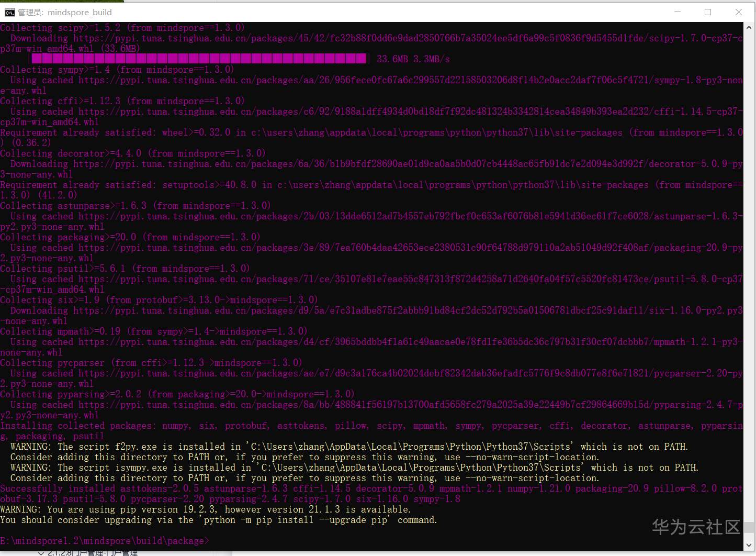The image size is (756, 556).
Task: Click the 'Requirement already satisfied: setuptools>=40.8.0' line
Action: pos(371,185)
